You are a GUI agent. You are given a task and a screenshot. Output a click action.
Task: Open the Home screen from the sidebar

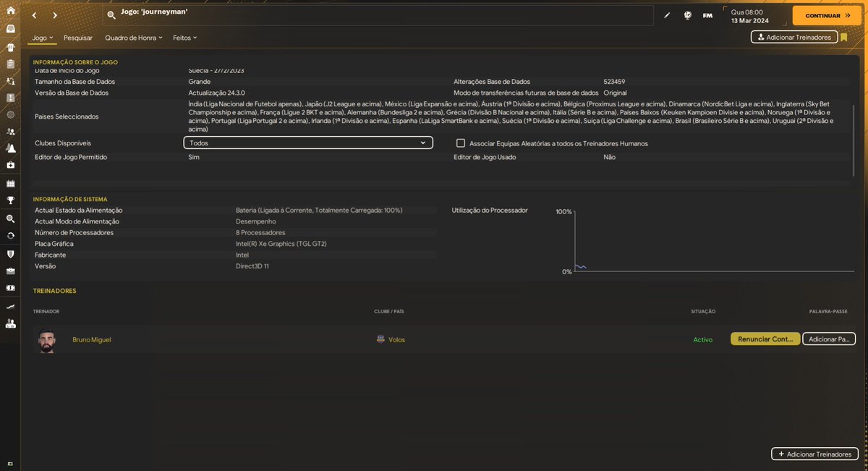pyautogui.click(x=10, y=11)
